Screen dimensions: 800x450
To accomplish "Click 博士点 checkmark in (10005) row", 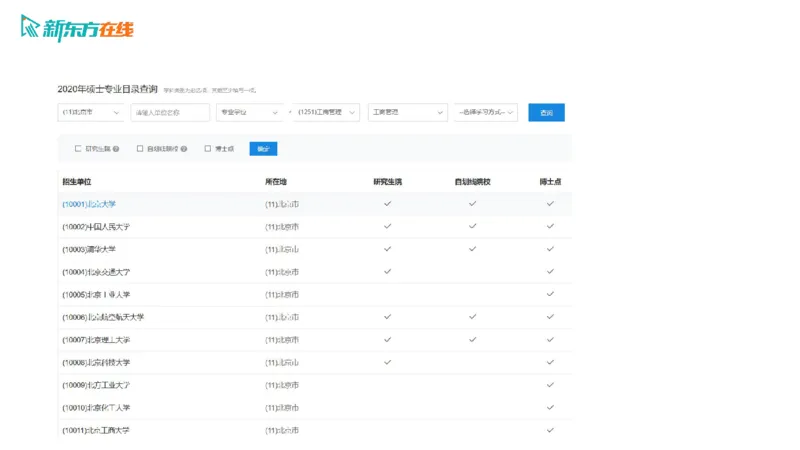I will tap(550, 294).
